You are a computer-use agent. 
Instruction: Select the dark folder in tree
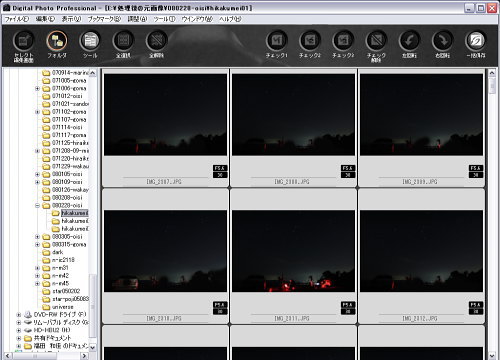pyautogui.click(x=57, y=252)
